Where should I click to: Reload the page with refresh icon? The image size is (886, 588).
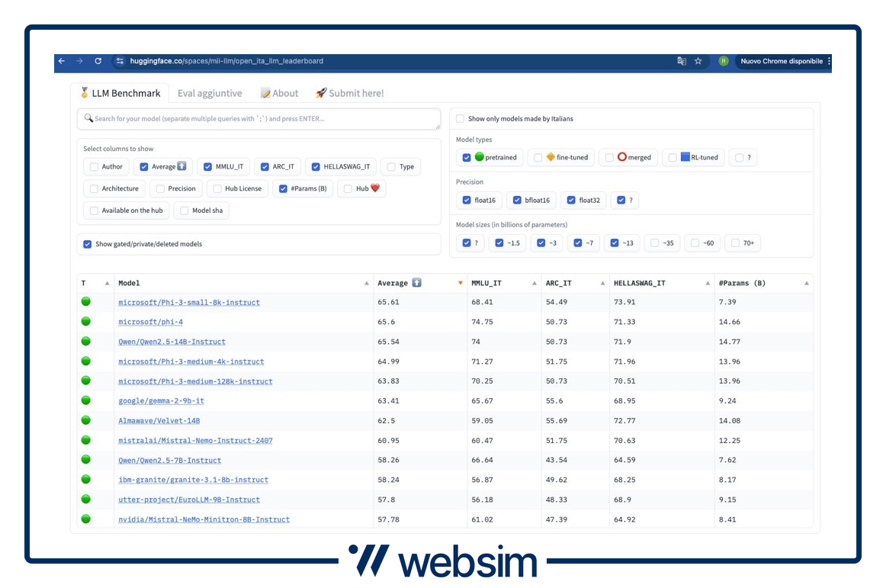point(98,61)
